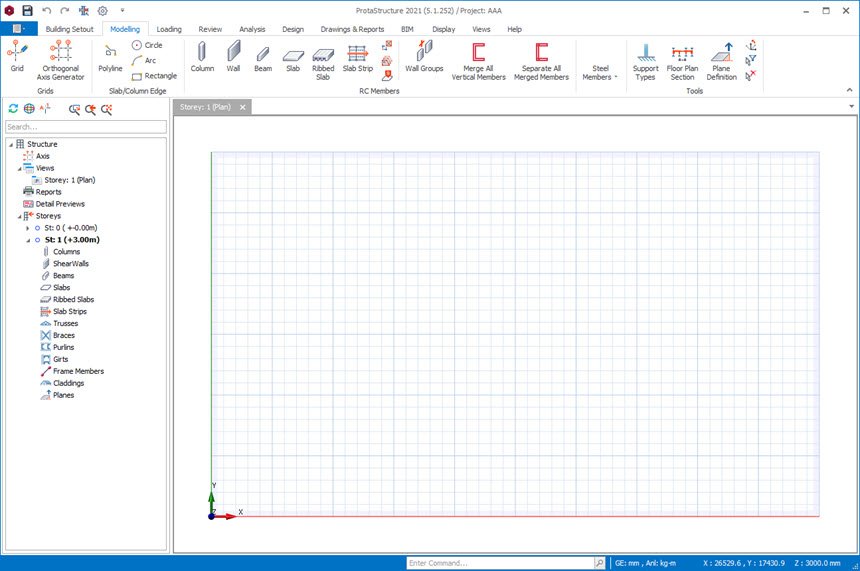Screen dimensions: 860x571
Task: Select the Grid tool in ribbon
Action: click(x=17, y=56)
